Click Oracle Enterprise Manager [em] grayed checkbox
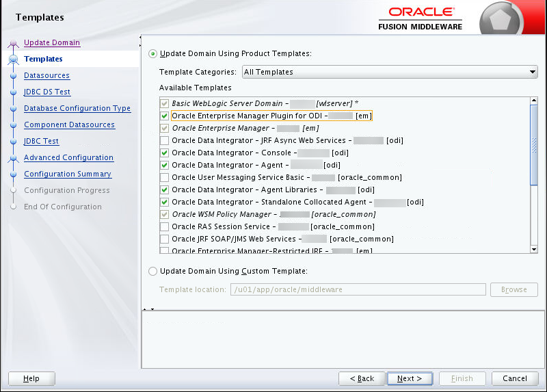This screenshot has width=547, height=392. click(164, 128)
